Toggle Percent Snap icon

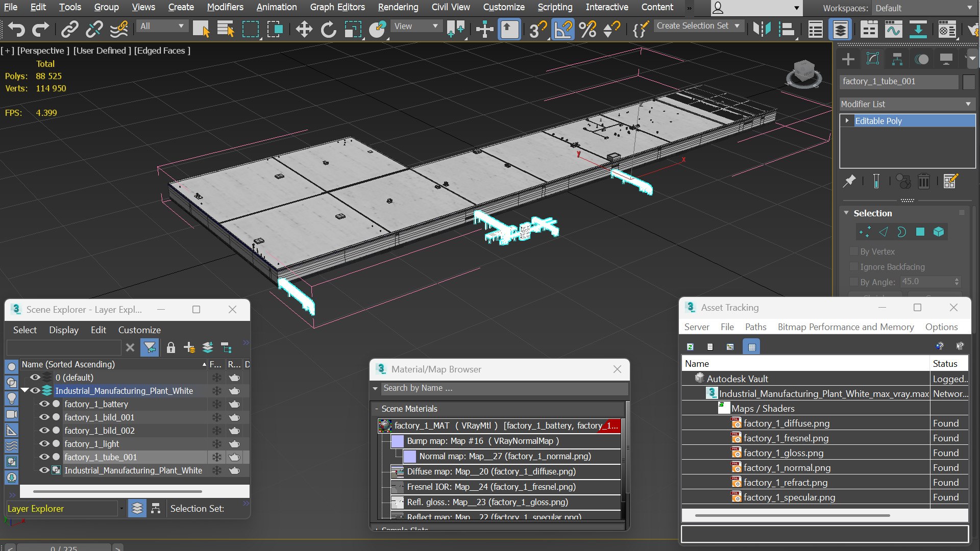(x=587, y=29)
